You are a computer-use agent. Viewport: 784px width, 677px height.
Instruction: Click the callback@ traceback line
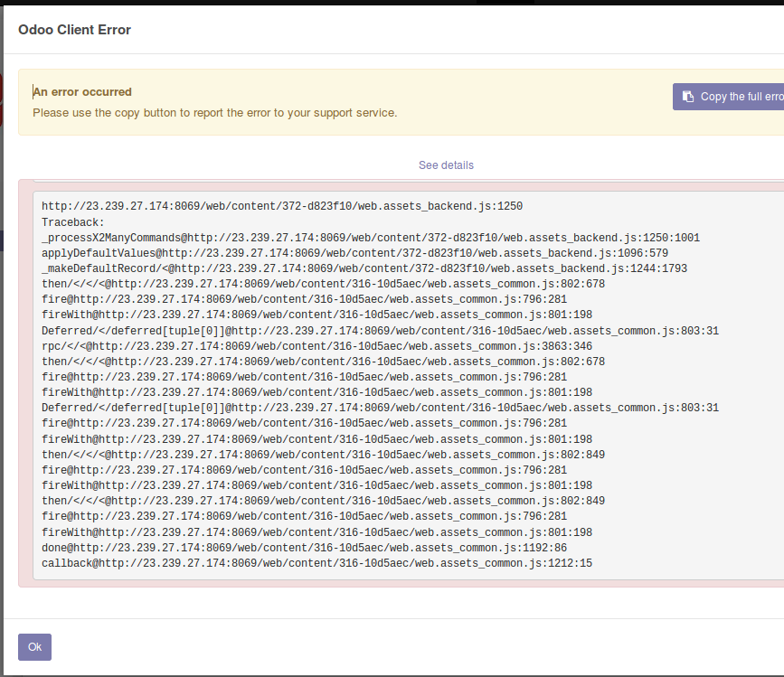pyautogui.click(x=317, y=563)
